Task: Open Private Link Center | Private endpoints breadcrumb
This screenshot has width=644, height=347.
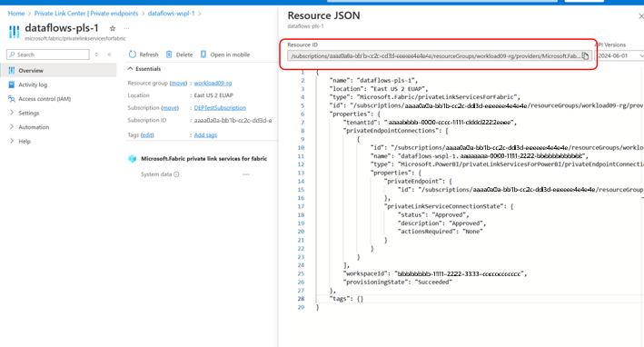Action: (86, 14)
